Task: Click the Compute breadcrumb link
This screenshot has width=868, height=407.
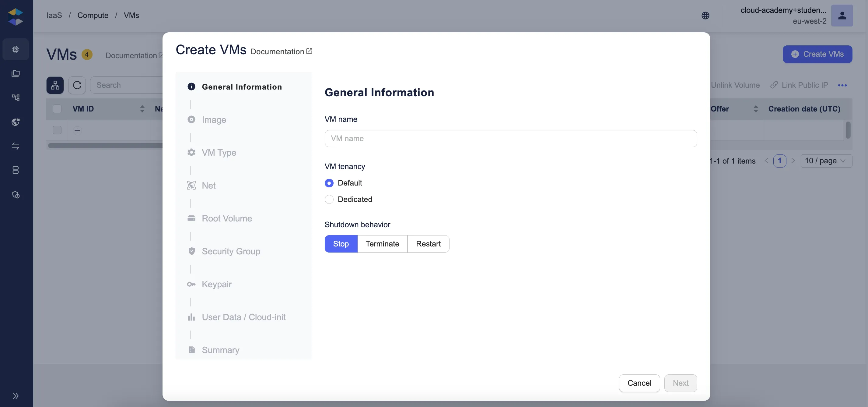Action: coord(93,16)
